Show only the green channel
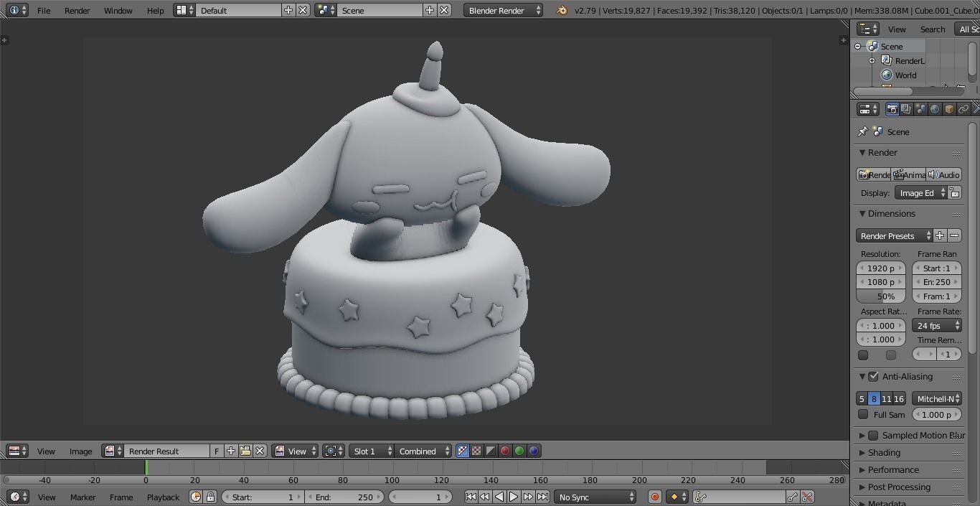Image resolution: width=980 pixels, height=506 pixels. 519,451
